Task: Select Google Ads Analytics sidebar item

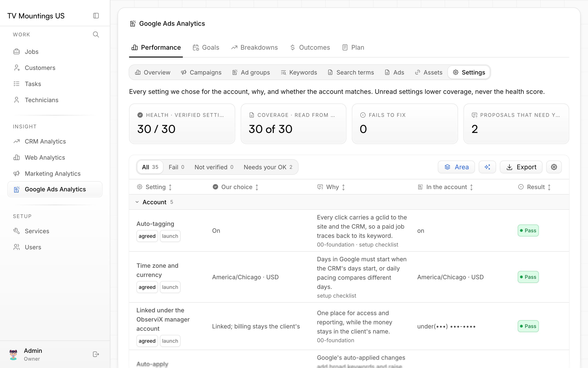Action: 55,189
